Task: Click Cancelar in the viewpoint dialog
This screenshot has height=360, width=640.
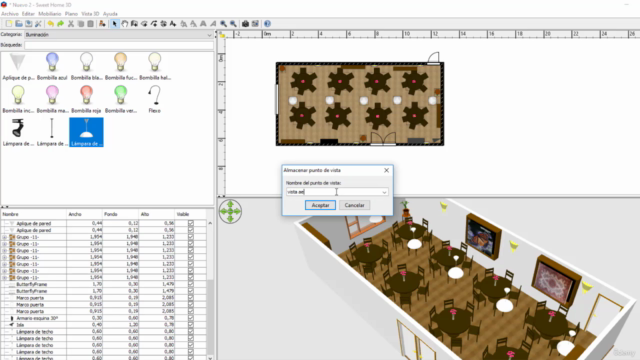Action: (x=354, y=205)
